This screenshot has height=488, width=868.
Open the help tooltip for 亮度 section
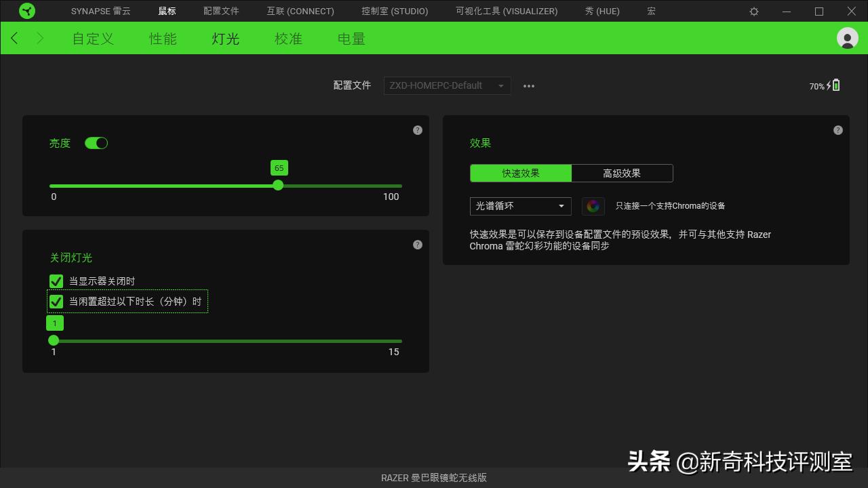pos(418,130)
